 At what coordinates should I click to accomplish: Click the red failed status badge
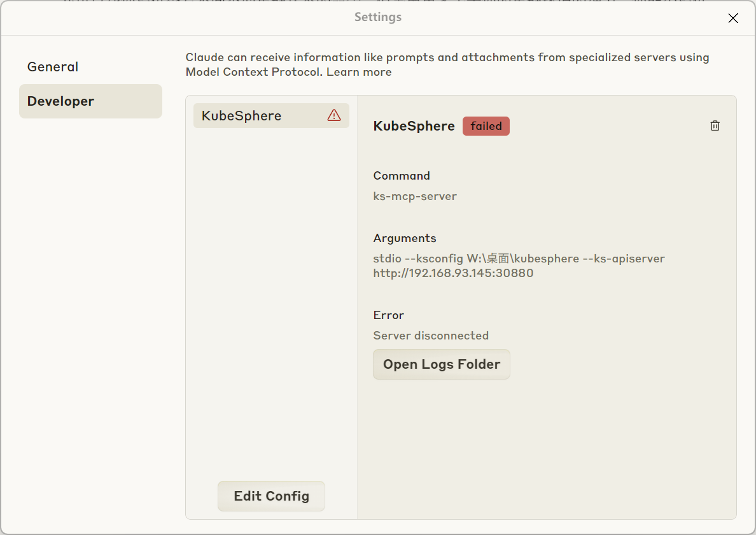(x=486, y=126)
